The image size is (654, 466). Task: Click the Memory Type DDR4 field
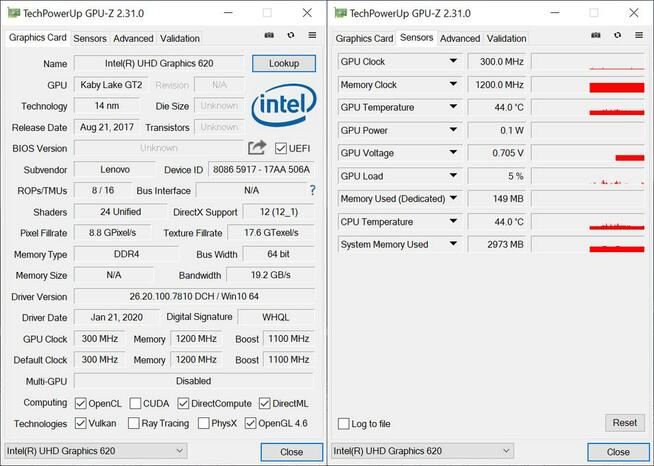point(126,254)
